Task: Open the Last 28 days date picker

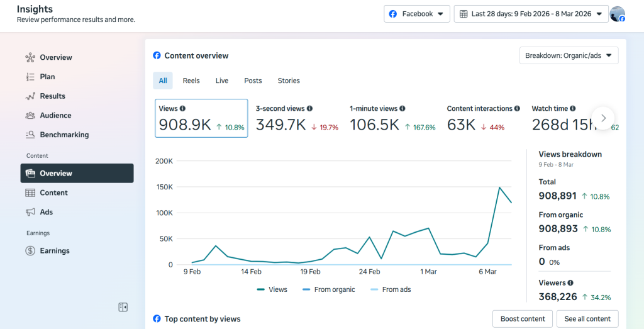Action: [531, 14]
